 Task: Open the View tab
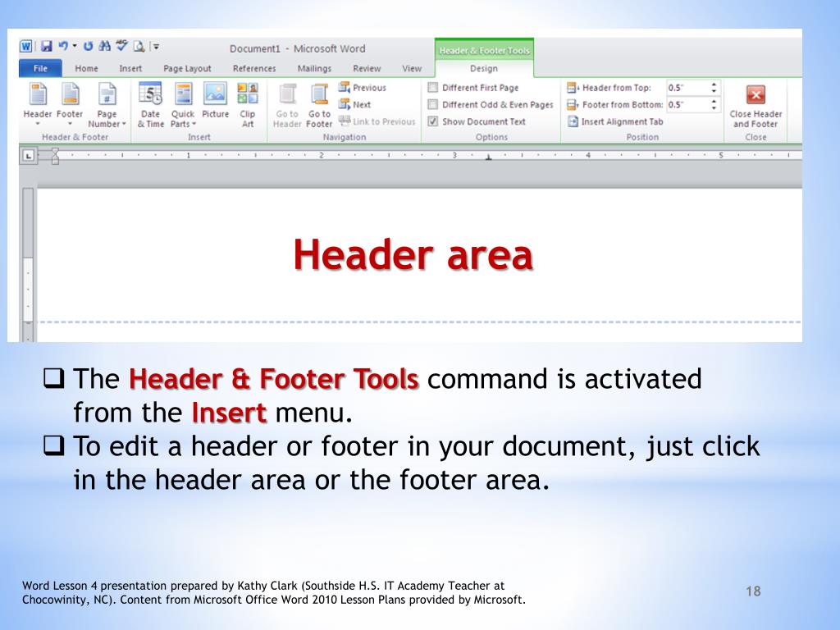point(412,69)
